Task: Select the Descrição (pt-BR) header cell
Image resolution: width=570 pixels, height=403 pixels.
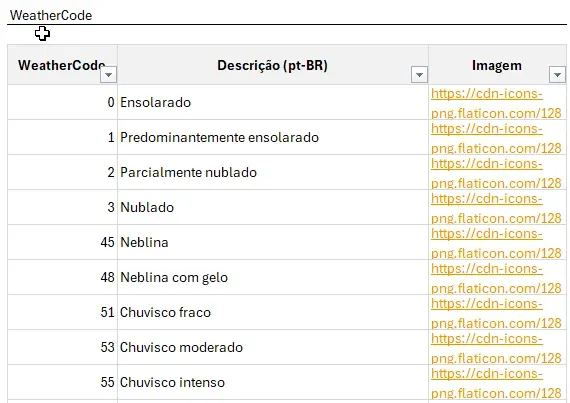Action: [x=273, y=65]
